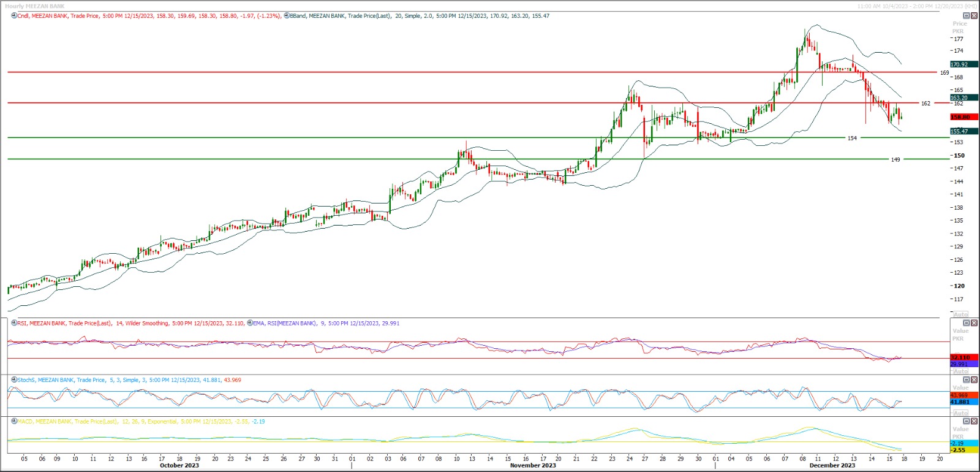Select the EMA RSI legend text
This screenshot has width=980, height=472.
[x=326, y=323]
